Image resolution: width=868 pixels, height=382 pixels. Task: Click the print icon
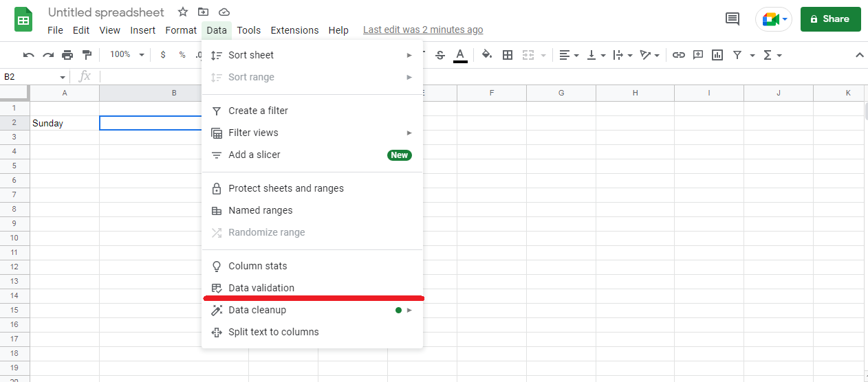[67, 55]
